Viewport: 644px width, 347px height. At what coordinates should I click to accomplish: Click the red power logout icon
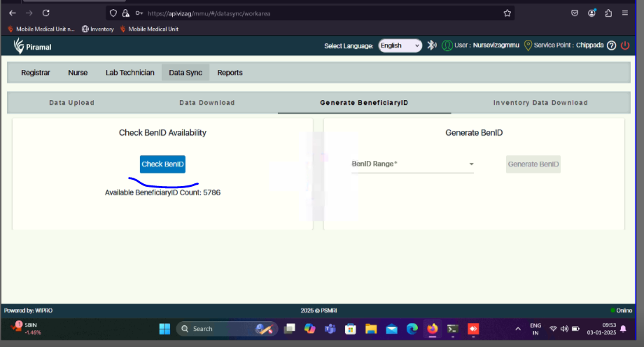click(625, 45)
